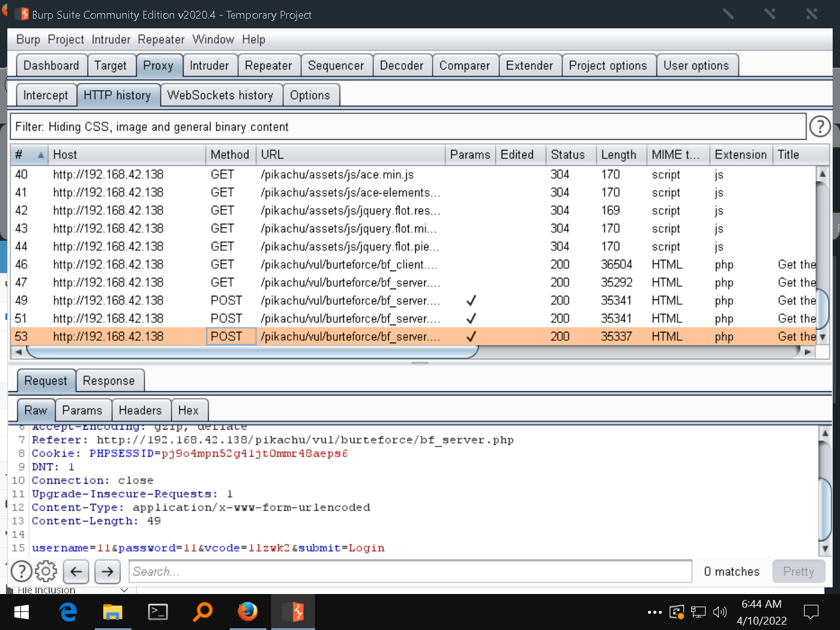
Task: Open the Window menu
Action: (213, 40)
